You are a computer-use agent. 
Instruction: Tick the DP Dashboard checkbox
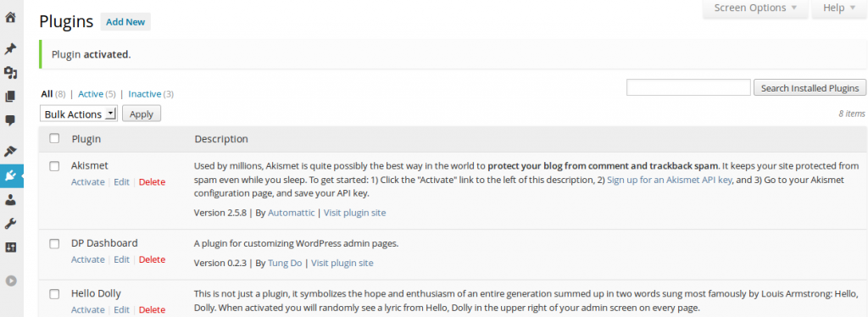point(54,243)
